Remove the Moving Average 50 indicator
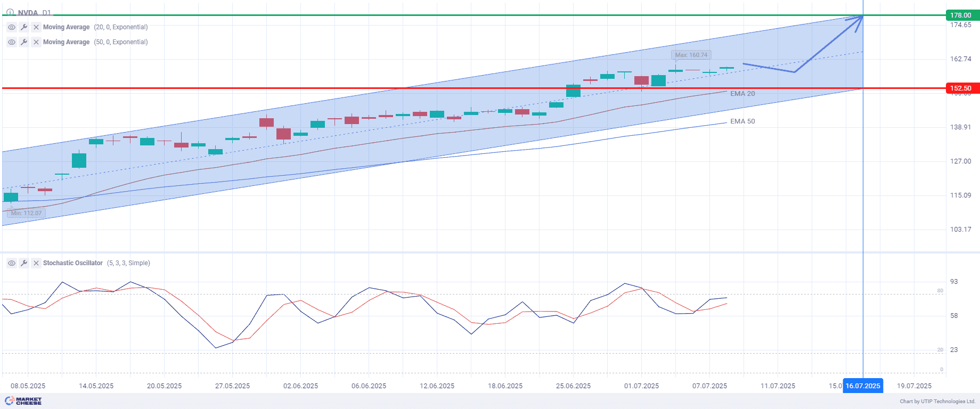 pyautogui.click(x=36, y=42)
